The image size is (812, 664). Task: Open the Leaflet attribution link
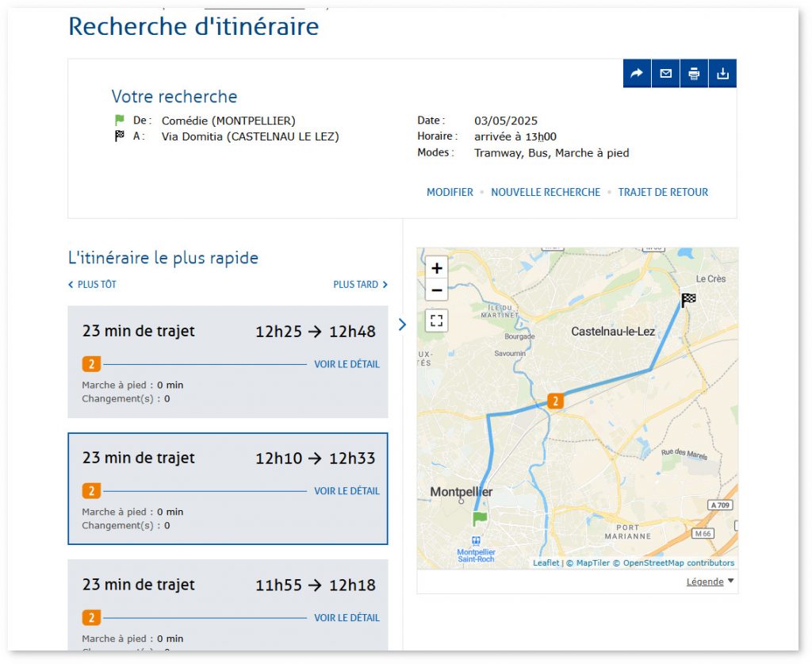click(x=546, y=563)
